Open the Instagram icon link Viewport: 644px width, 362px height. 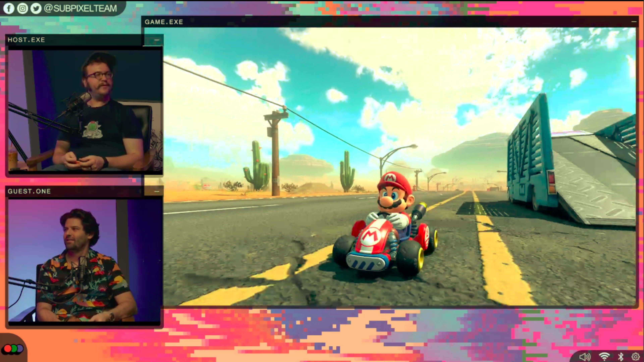pos(22,9)
